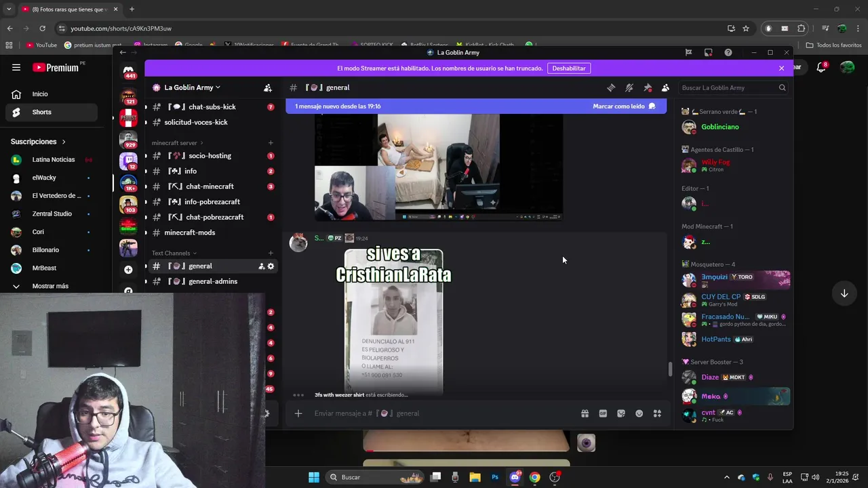Select Inicio in YouTube sidebar
This screenshot has height=488, width=868.
52,94
